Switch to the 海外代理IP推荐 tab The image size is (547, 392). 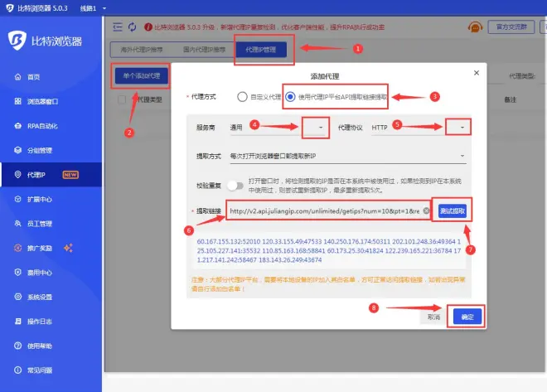138,50
